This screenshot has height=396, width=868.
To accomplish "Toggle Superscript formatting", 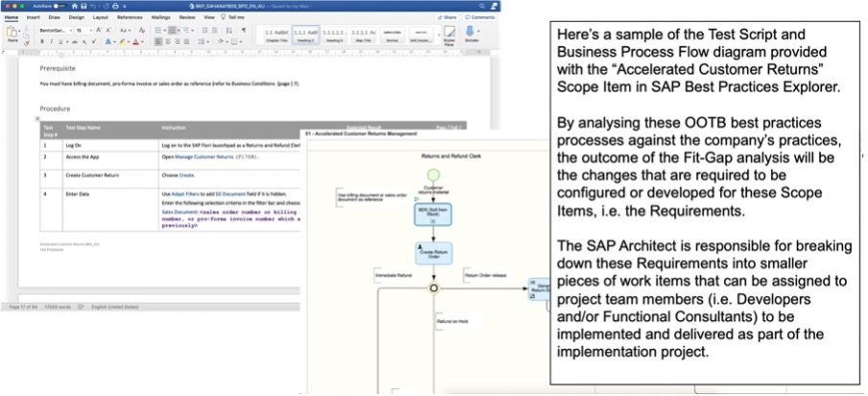I will (94, 41).
